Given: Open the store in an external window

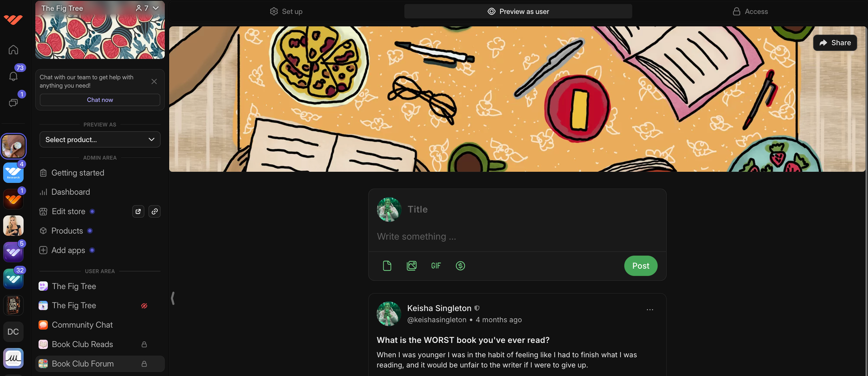Looking at the screenshot, I should click(138, 211).
